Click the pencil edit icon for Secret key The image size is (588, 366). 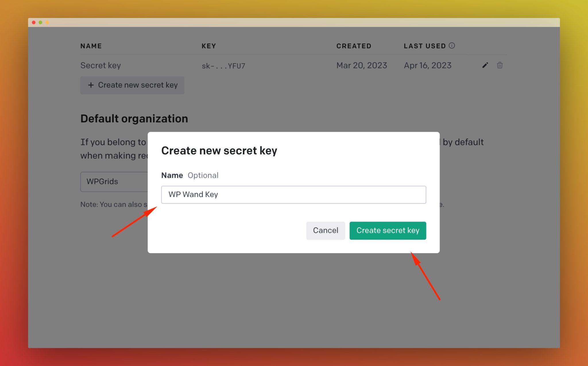tap(485, 65)
